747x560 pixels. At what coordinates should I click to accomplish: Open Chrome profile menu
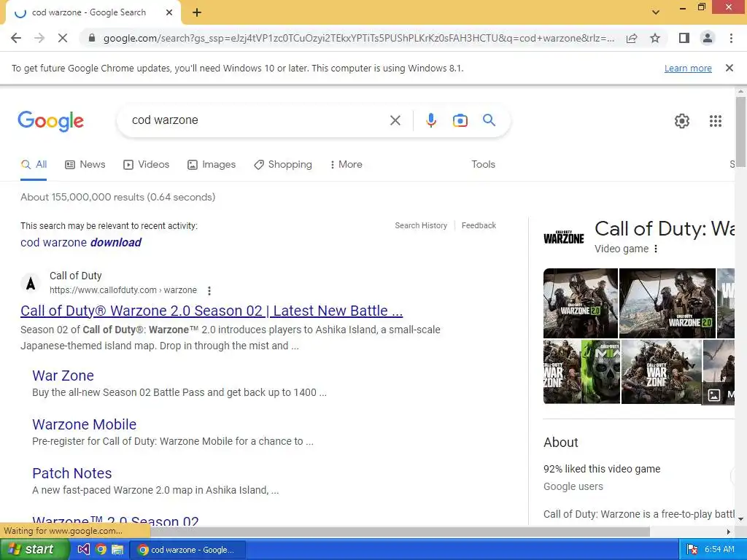tap(708, 38)
